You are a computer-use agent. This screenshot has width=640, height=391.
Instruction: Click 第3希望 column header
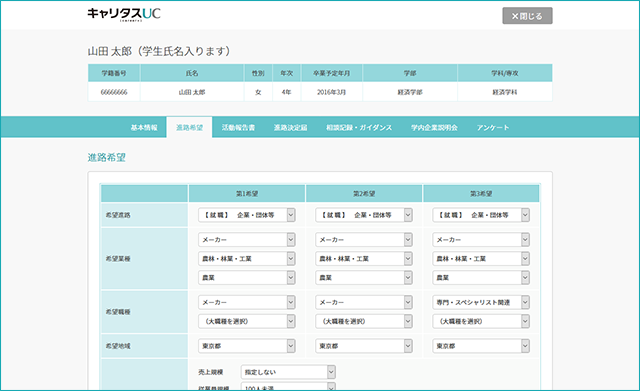(481, 193)
